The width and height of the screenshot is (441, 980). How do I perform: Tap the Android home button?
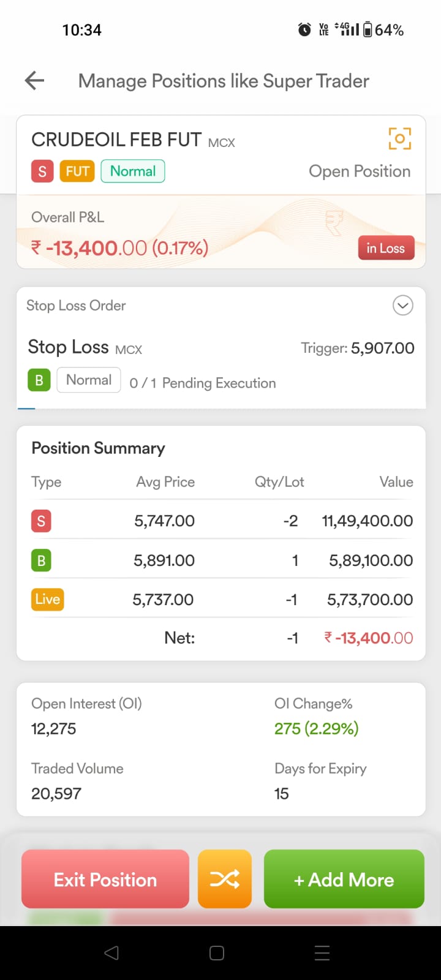pyautogui.click(x=217, y=953)
